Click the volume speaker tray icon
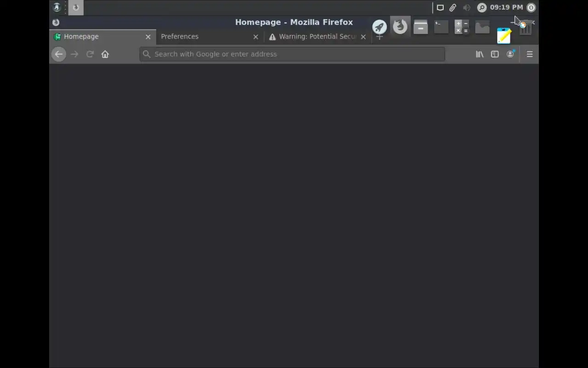This screenshot has width=588, height=368. 467,7
